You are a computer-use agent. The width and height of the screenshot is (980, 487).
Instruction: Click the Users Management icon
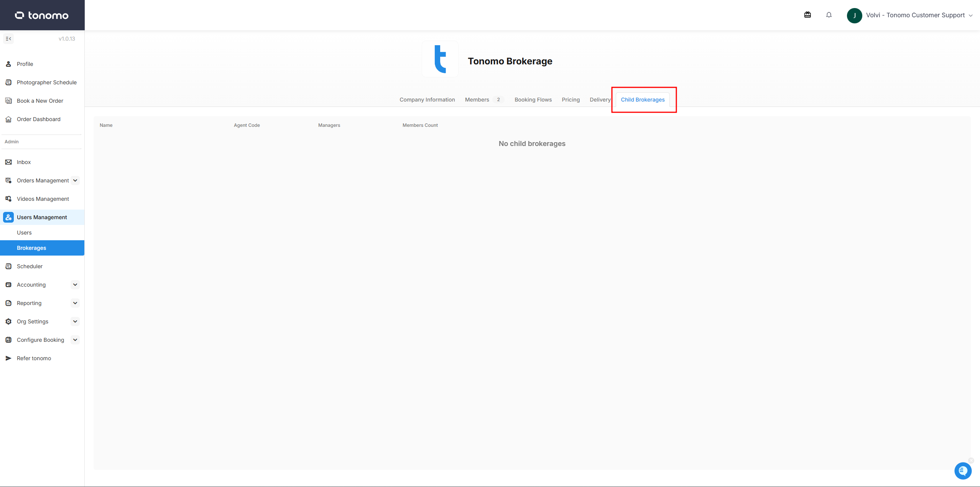(x=8, y=217)
